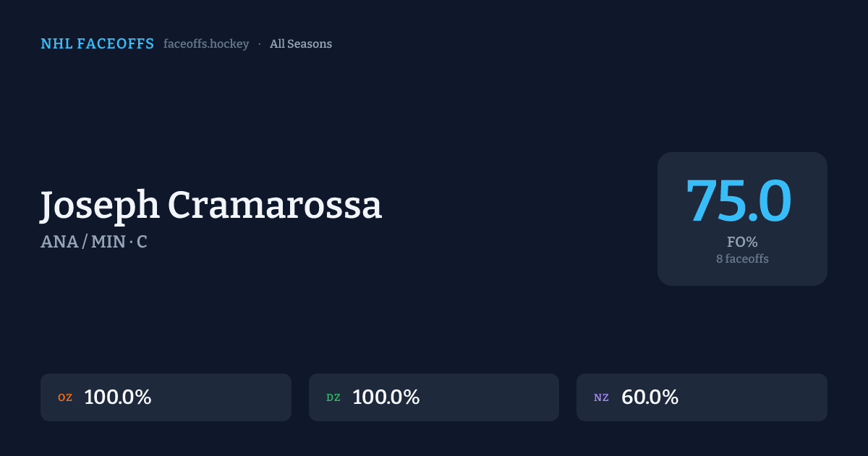This screenshot has width=868, height=456.
Task: Select the ANA team abbreviation
Action: point(59,242)
